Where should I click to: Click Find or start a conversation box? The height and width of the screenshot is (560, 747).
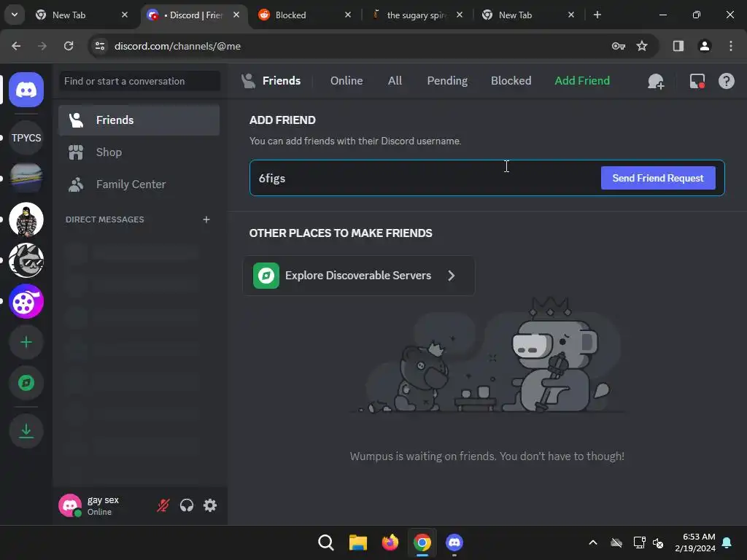[139, 81]
